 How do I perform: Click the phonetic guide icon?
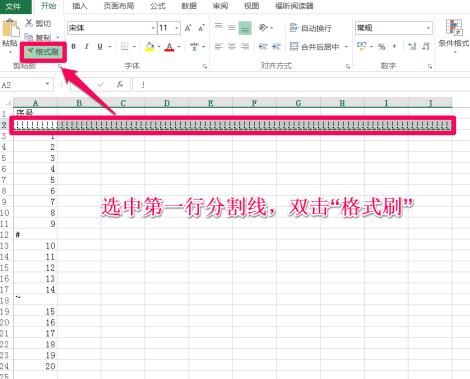pyautogui.click(x=195, y=47)
